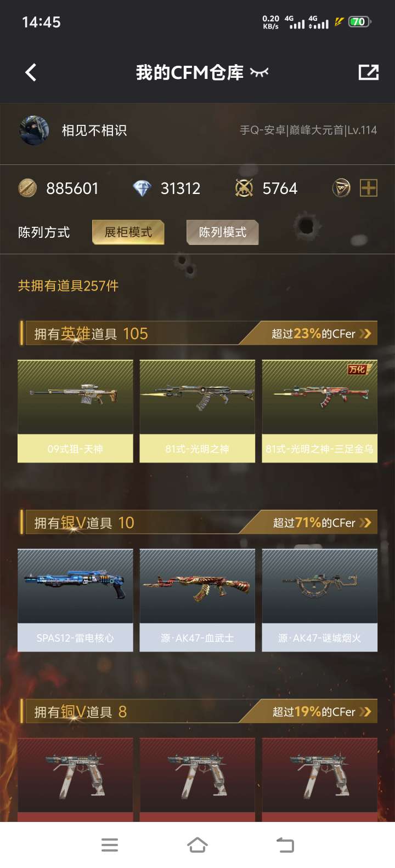The width and height of the screenshot is (395, 868).
Task: Tap the Android home navigation button
Action: click(198, 845)
